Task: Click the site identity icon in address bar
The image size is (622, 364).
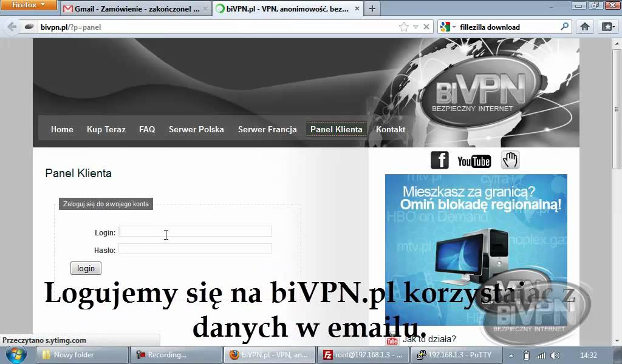Action: [29, 27]
